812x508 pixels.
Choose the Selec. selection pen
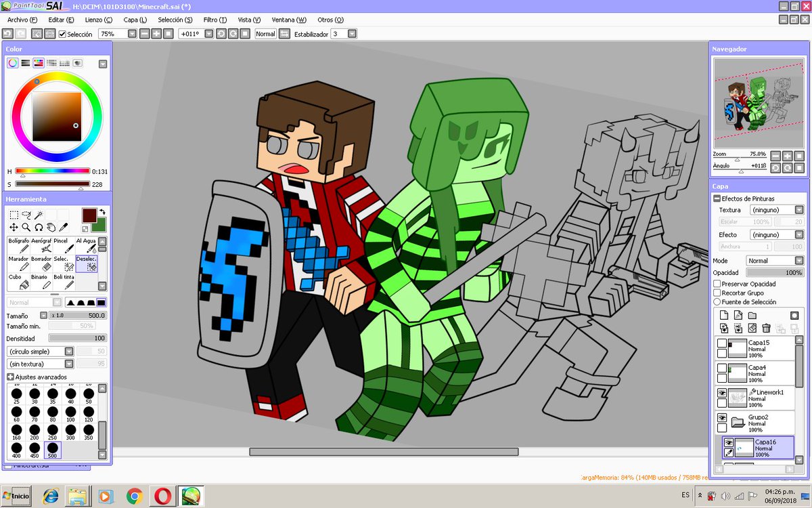[x=64, y=263]
